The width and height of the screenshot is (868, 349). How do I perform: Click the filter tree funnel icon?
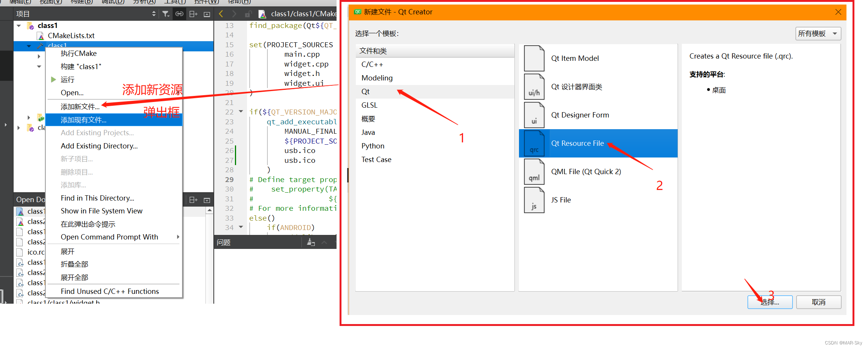(166, 14)
